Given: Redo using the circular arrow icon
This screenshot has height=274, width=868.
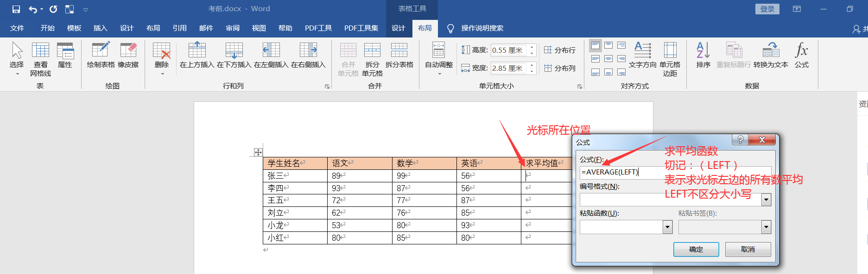Looking at the screenshot, I should pyautogui.click(x=53, y=9).
